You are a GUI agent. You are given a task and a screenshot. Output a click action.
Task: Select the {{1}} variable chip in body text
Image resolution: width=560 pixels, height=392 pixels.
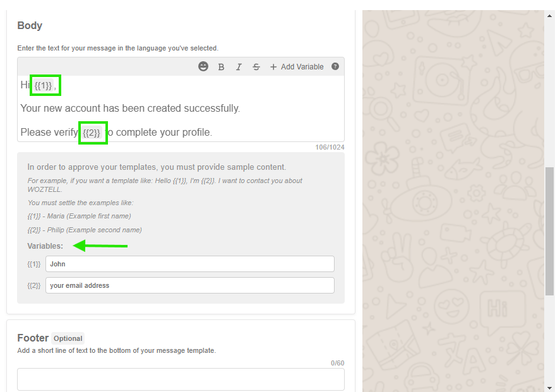pyautogui.click(x=44, y=85)
